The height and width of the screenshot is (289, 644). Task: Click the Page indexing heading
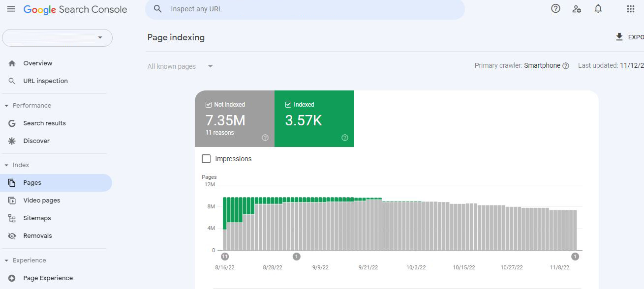[176, 37]
